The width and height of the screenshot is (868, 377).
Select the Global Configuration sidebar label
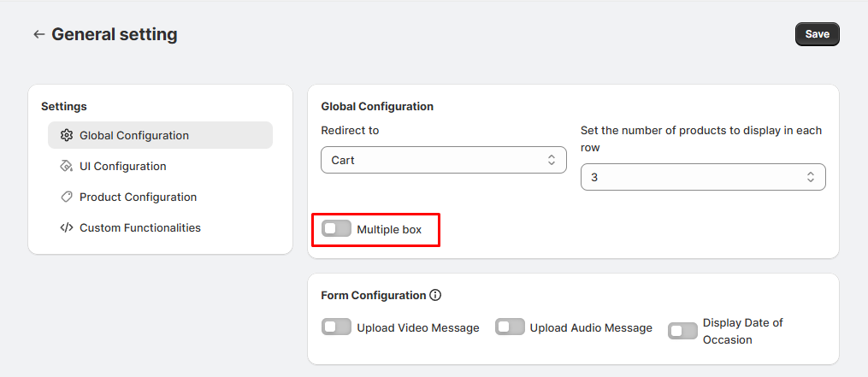[x=134, y=135]
